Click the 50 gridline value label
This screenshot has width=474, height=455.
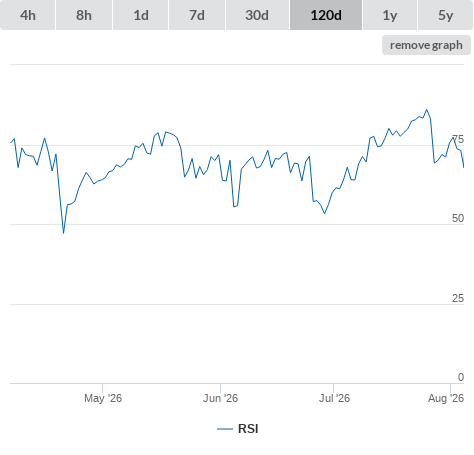[458, 218]
